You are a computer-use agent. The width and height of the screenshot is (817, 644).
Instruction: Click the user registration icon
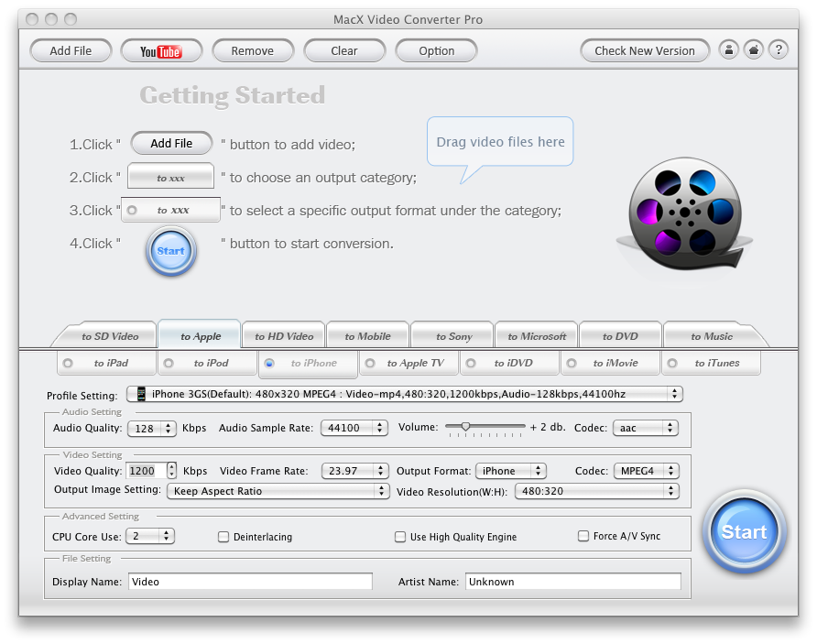pos(729,50)
